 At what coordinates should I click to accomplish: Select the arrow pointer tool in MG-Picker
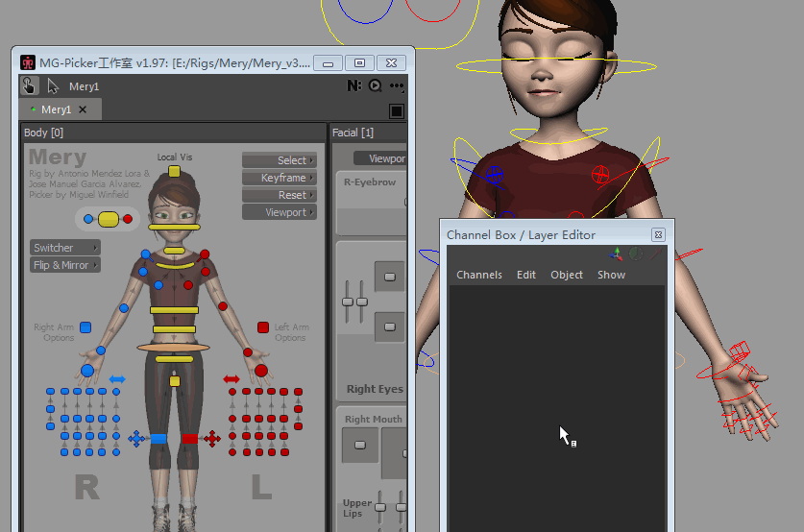click(x=53, y=86)
